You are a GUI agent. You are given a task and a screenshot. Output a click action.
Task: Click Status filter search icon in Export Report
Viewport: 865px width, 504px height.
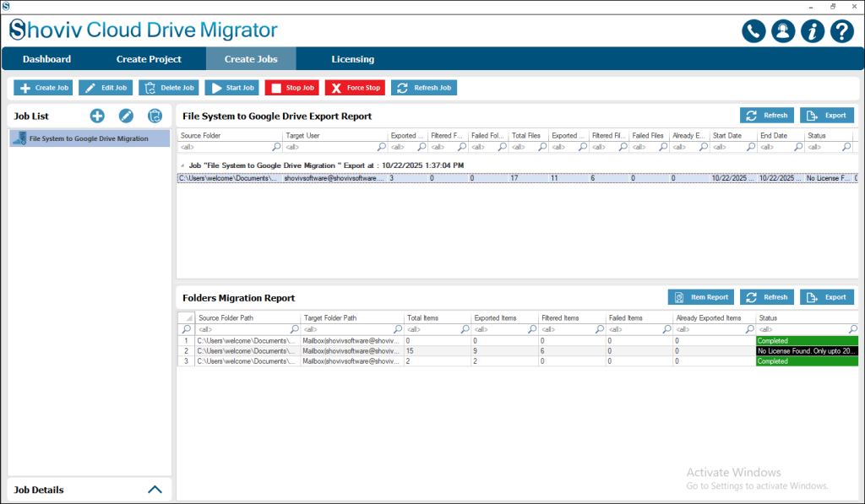(x=846, y=147)
